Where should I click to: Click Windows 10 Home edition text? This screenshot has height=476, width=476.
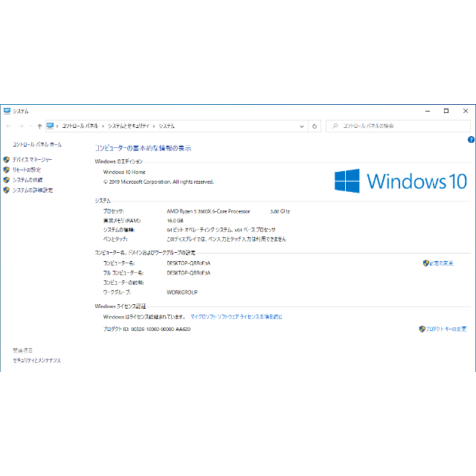point(124,172)
